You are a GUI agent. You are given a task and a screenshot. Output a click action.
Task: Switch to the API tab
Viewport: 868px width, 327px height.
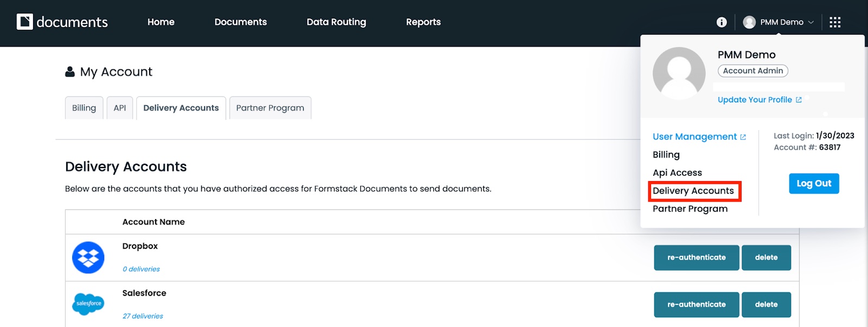pyautogui.click(x=120, y=108)
